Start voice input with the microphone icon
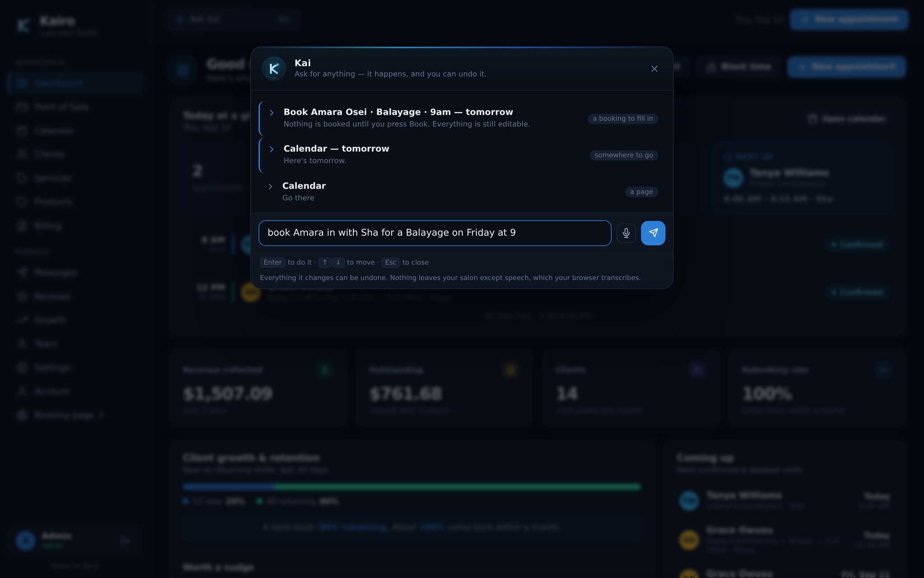The width and height of the screenshot is (924, 578). pos(626,233)
